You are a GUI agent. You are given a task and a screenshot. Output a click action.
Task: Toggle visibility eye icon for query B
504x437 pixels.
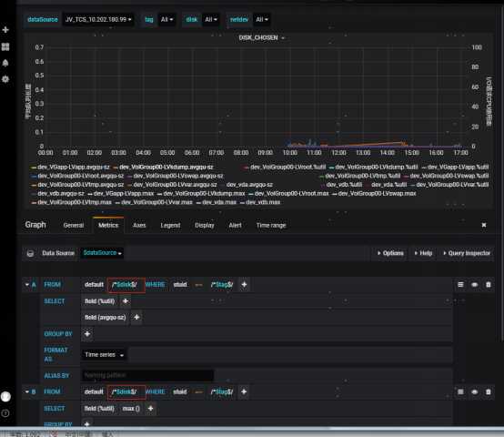(x=474, y=391)
